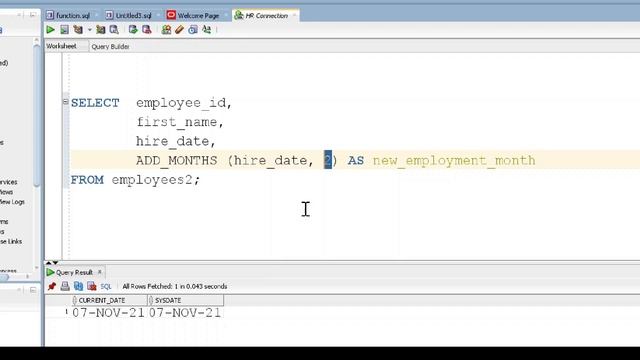Switch to the function.sql tab
Image resolution: width=640 pixels, height=360 pixels.
point(73,16)
